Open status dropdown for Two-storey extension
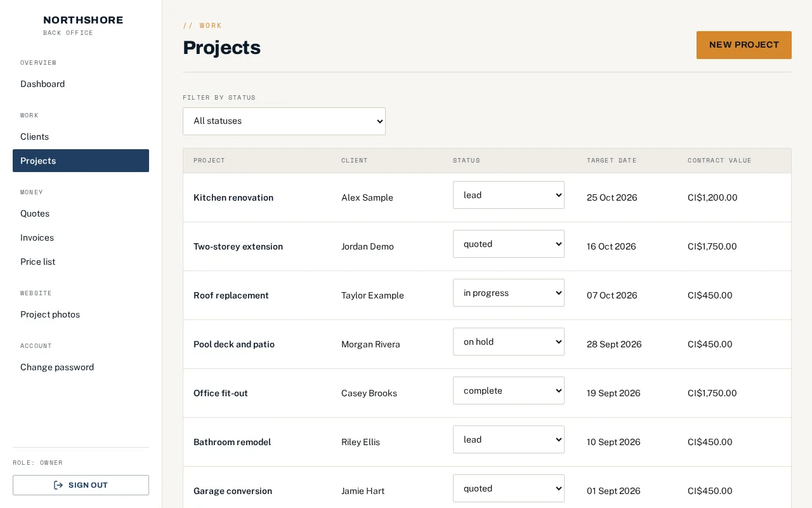812x508 pixels. [x=509, y=244]
